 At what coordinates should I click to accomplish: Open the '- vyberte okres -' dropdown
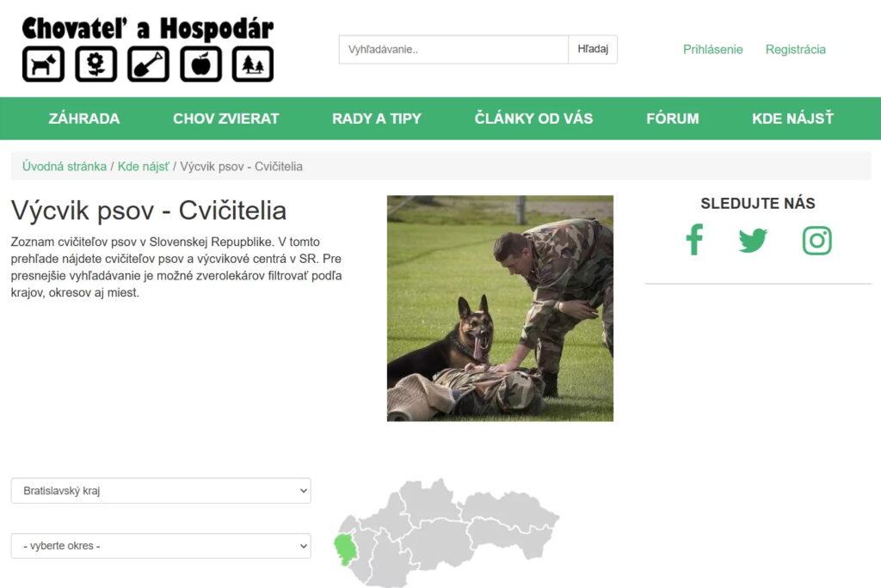coord(161,546)
